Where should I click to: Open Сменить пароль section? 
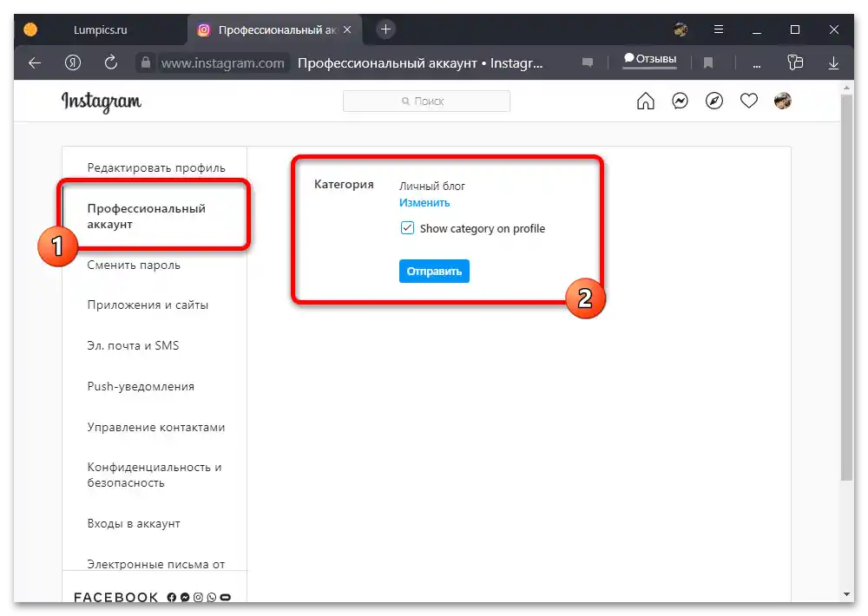click(134, 265)
